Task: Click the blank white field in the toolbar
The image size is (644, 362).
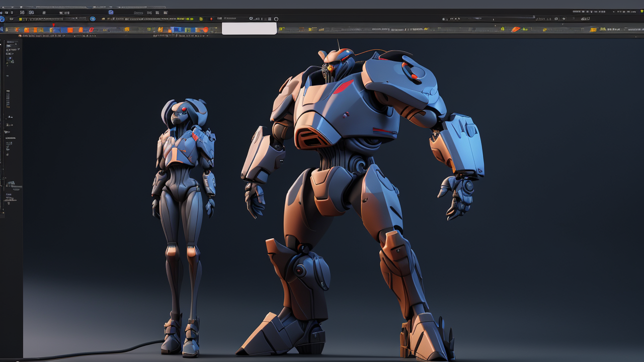Action: click(x=249, y=29)
